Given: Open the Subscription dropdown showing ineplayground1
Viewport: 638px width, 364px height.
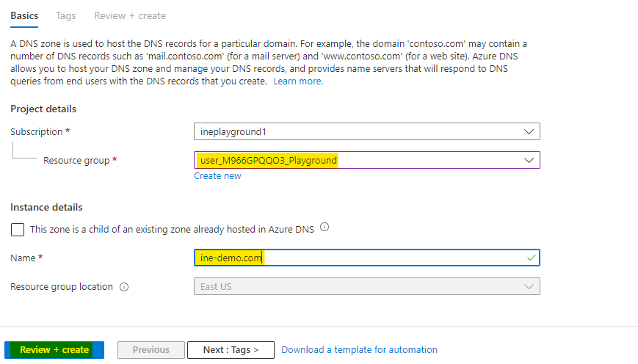Looking at the screenshot, I should click(360, 131).
